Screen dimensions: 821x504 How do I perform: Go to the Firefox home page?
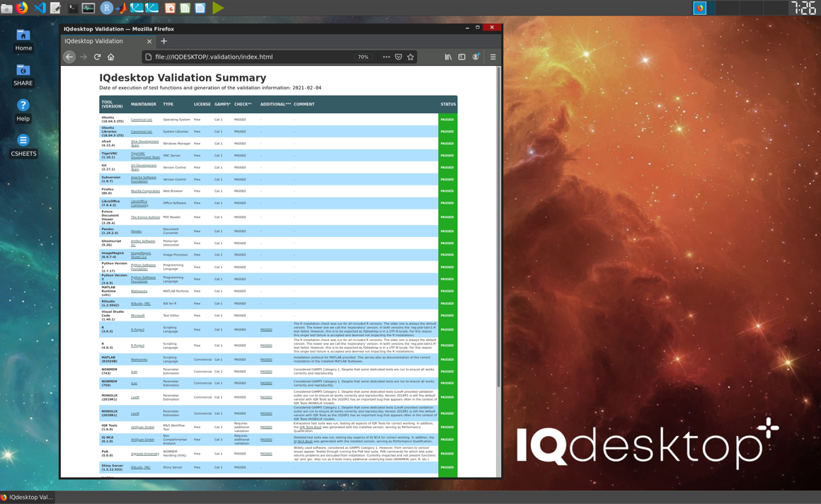coord(111,57)
